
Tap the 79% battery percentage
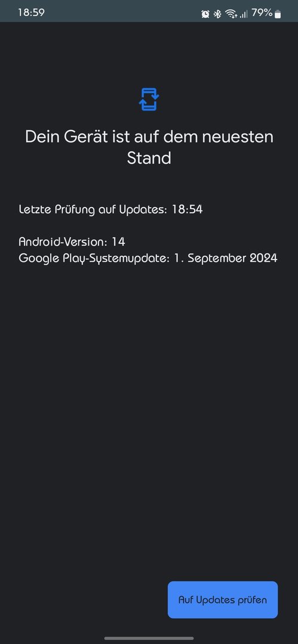[262, 13]
